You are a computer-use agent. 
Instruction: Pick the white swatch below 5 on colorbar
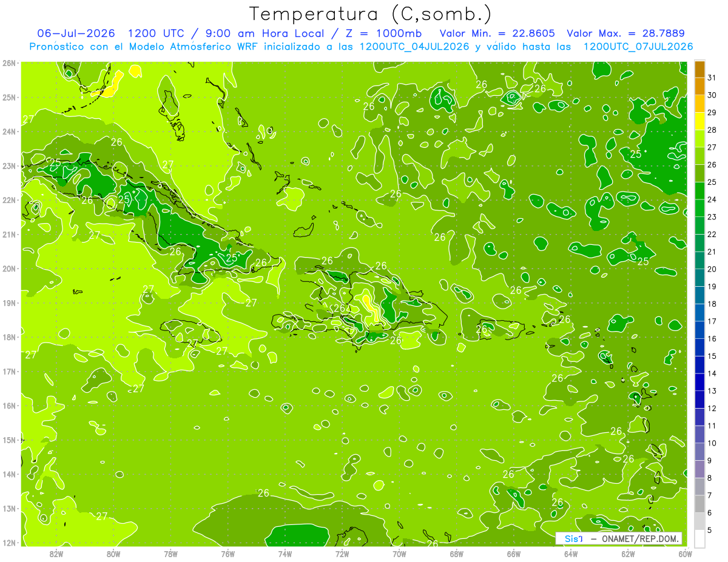pos(699,538)
